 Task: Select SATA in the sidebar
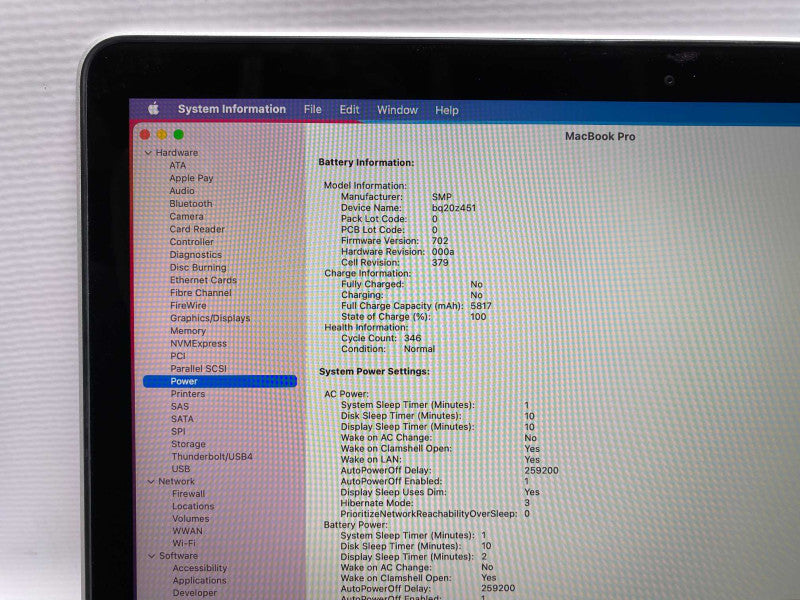tap(182, 419)
